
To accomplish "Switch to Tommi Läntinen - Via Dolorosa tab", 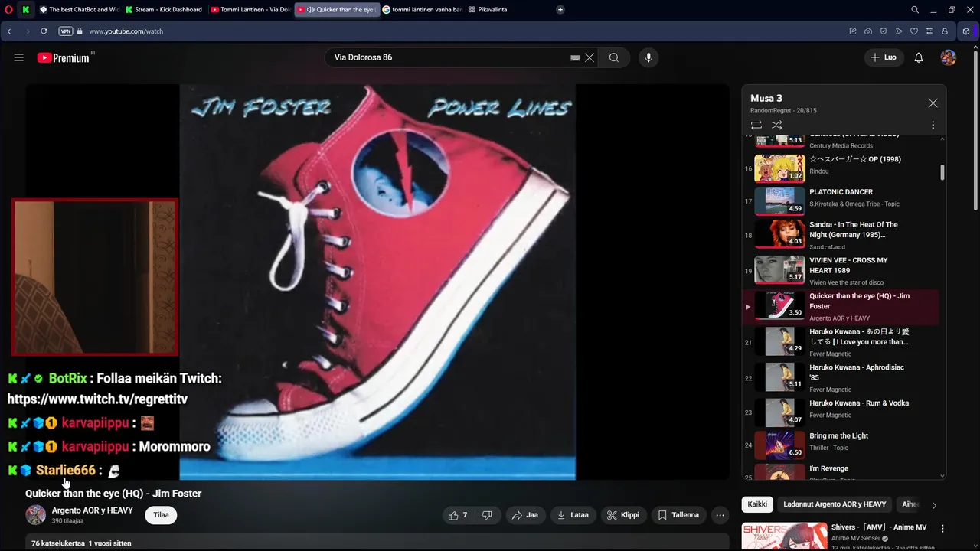I will click(250, 10).
